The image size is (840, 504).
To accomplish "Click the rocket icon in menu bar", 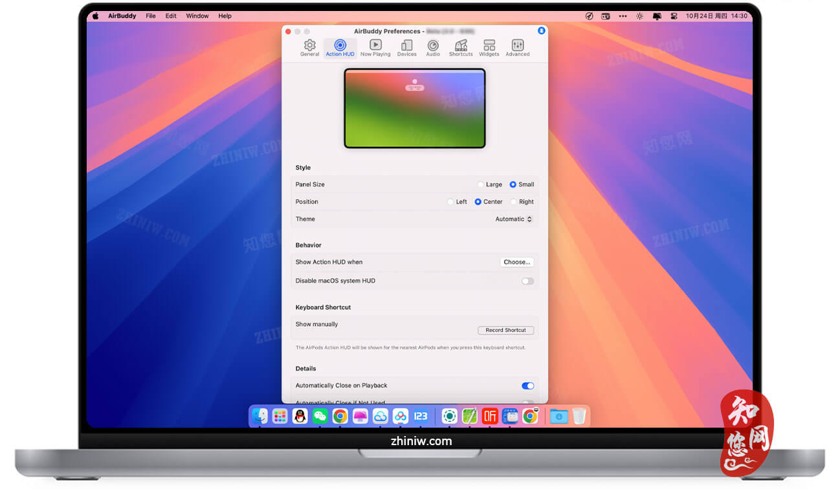I will (x=589, y=16).
